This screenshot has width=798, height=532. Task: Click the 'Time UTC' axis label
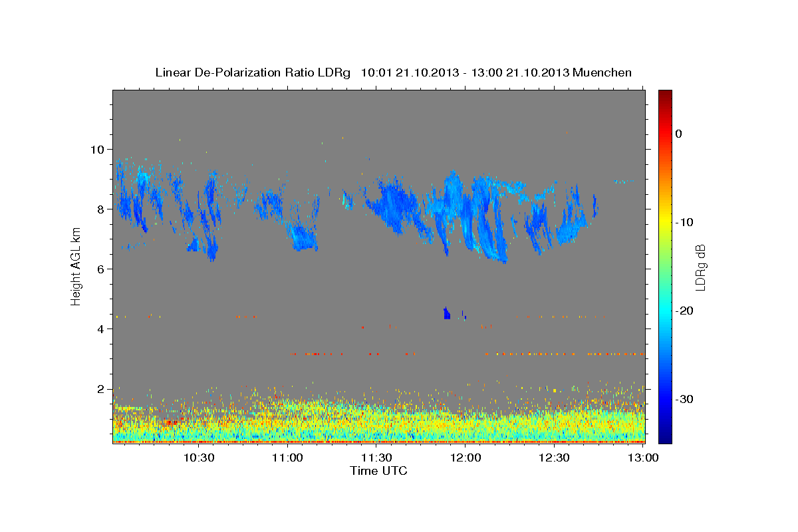[378, 471]
